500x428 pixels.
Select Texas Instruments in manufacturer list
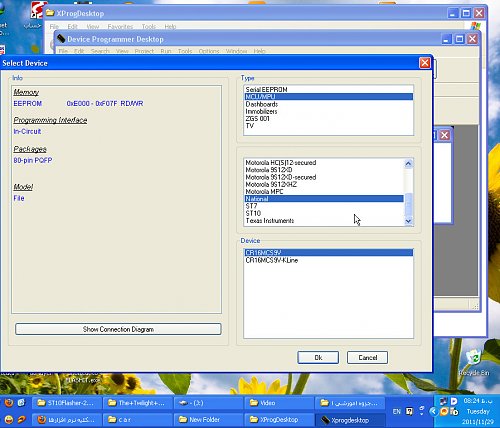click(324, 221)
